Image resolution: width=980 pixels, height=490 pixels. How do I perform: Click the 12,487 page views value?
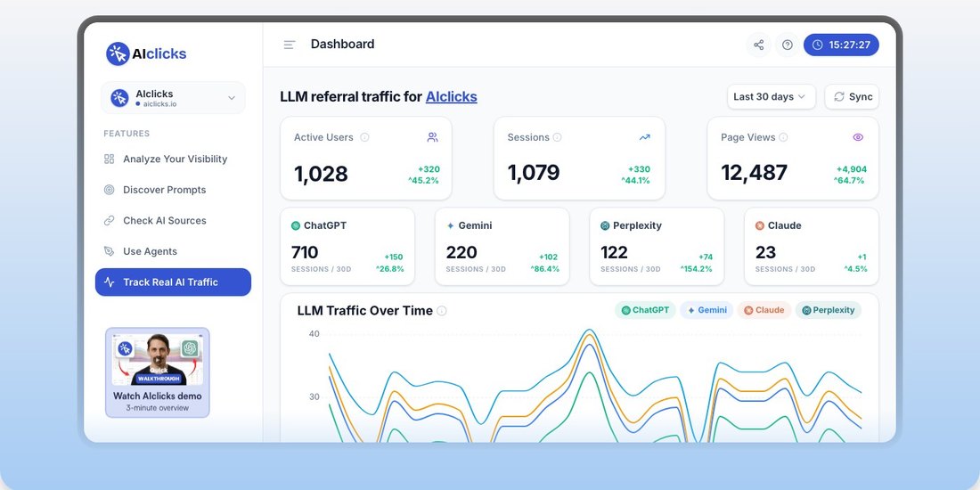coord(755,173)
